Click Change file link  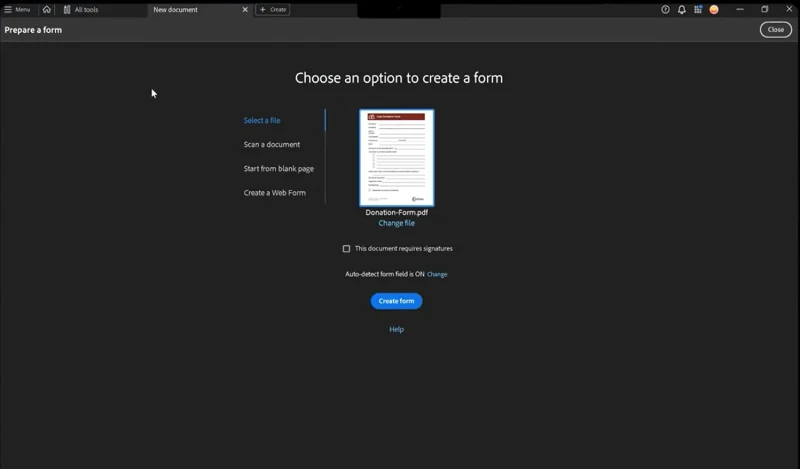click(x=396, y=223)
